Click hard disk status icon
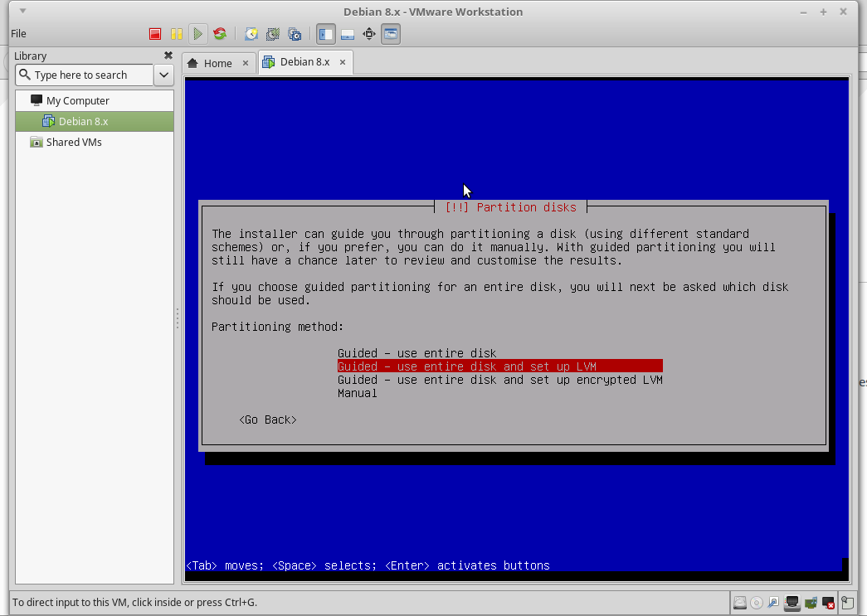This screenshot has height=616, width=867. coord(740,603)
